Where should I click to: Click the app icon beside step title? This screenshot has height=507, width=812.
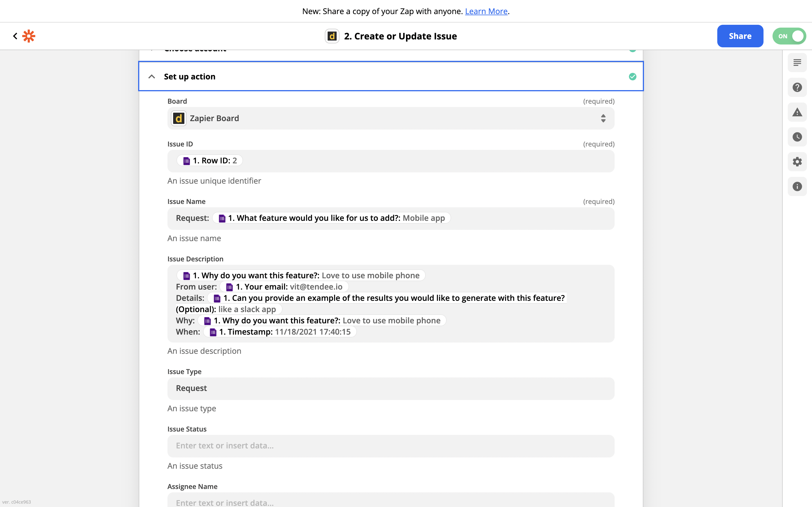point(332,36)
